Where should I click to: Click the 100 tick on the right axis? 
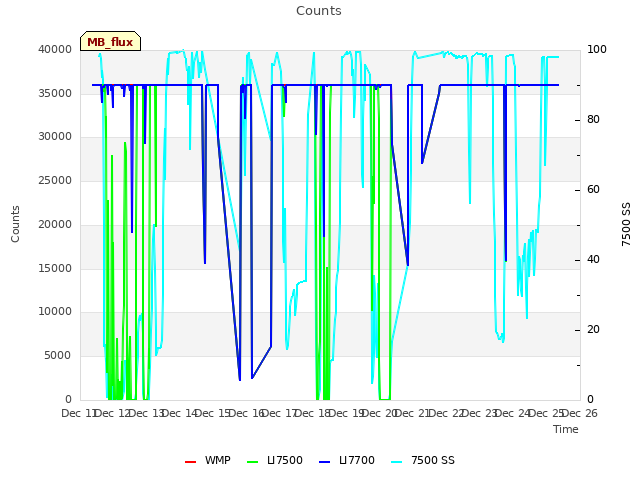[597, 49]
